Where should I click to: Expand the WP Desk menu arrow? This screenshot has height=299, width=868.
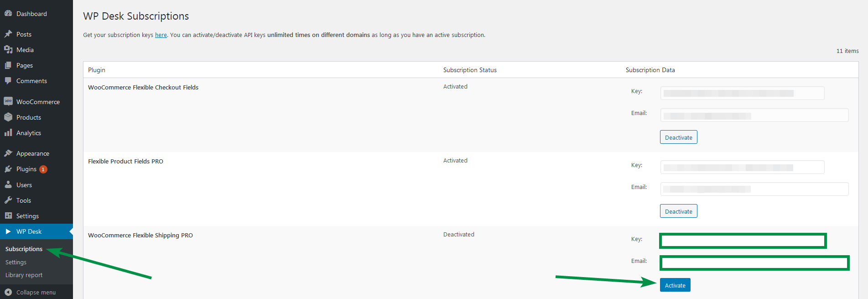coord(8,231)
